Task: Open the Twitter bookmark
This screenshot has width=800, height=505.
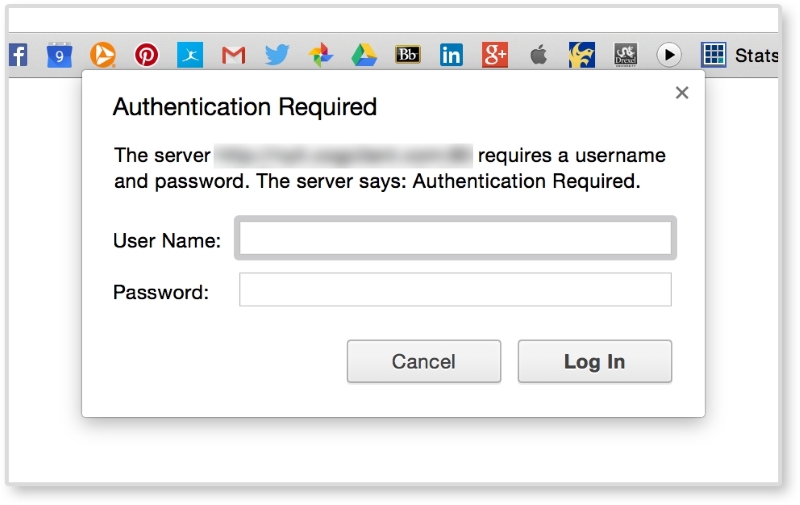Action: click(277, 55)
